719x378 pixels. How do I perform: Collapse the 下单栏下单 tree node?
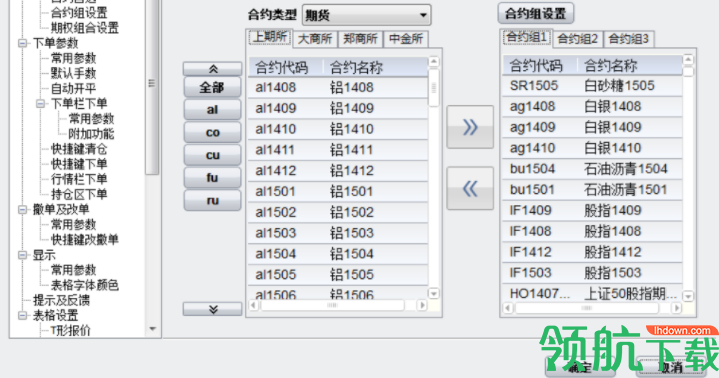40,104
